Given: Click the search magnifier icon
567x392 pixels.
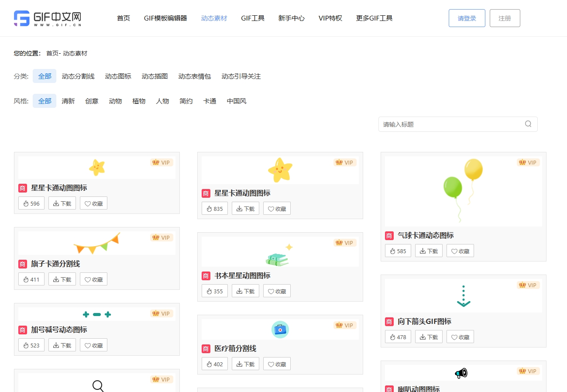Looking at the screenshot, I should [528, 124].
